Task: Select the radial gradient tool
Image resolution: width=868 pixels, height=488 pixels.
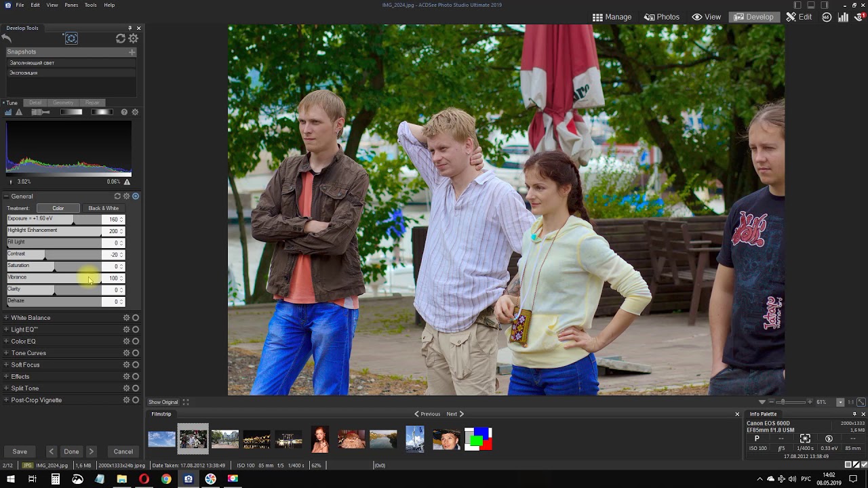Action: tap(102, 112)
